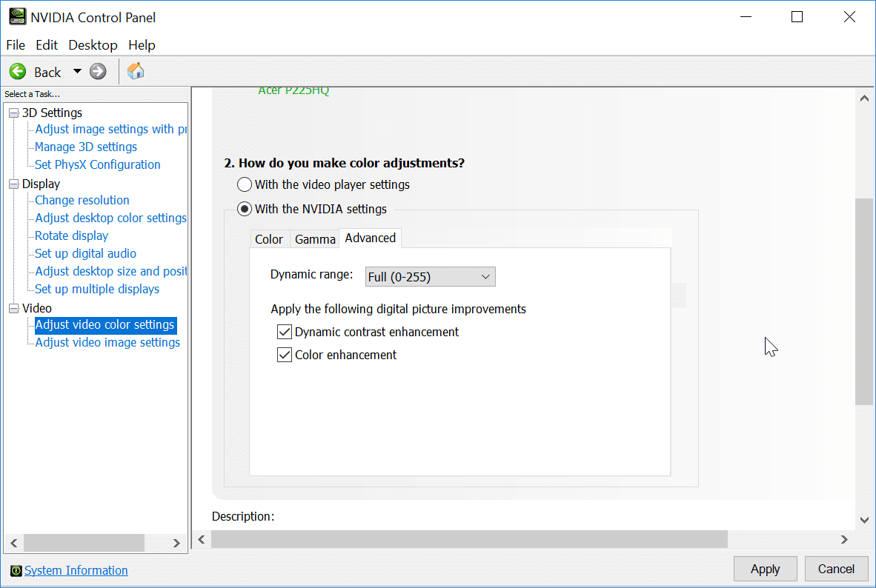Uncheck Dynamic contrast enhancement
The width and height of the screenshot is (876, 588).
[x=284, y=332]
